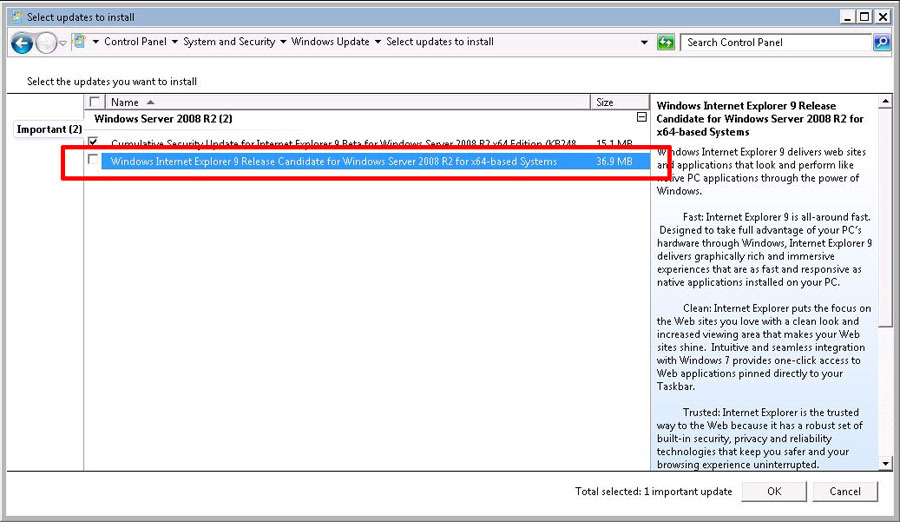Uncheck Cumulative Security Update checkbox
This screenshot has width=900, height=522.
(x=93, y=142)
